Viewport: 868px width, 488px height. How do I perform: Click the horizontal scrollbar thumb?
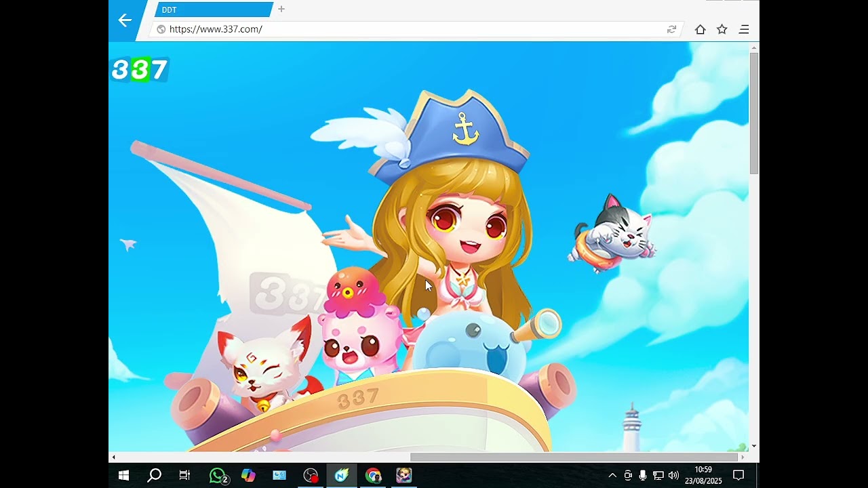tap(574, 457)
